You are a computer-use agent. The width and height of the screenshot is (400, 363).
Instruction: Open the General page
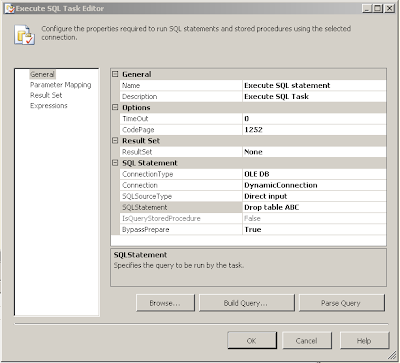(x=42, y=74)
